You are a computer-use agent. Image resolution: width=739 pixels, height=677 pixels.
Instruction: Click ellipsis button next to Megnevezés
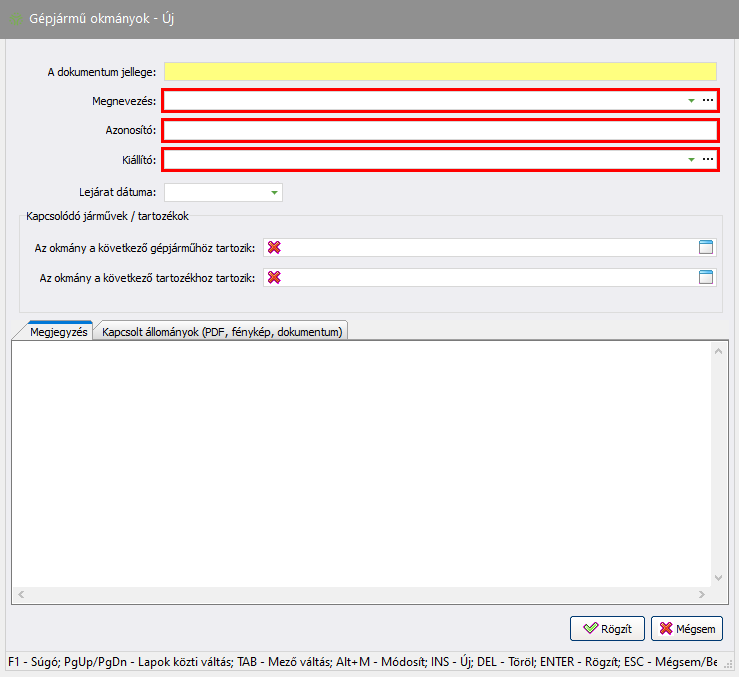pyautogui.click(x=708, y=101)
